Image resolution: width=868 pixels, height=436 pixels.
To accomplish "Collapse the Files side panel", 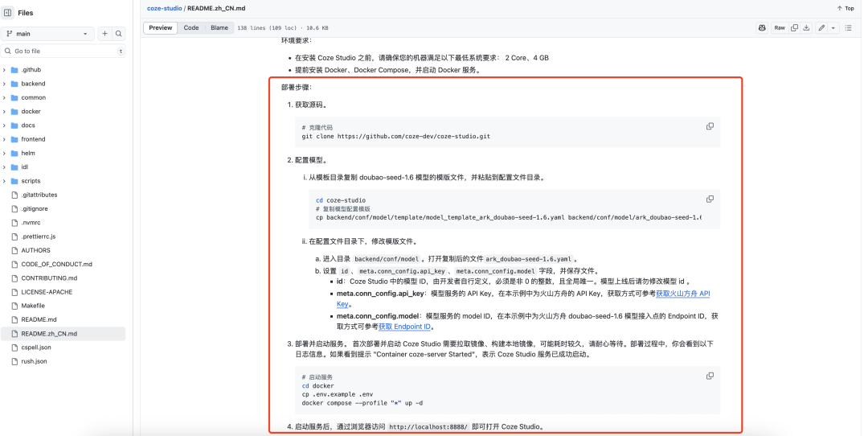I will pos(8,13).
